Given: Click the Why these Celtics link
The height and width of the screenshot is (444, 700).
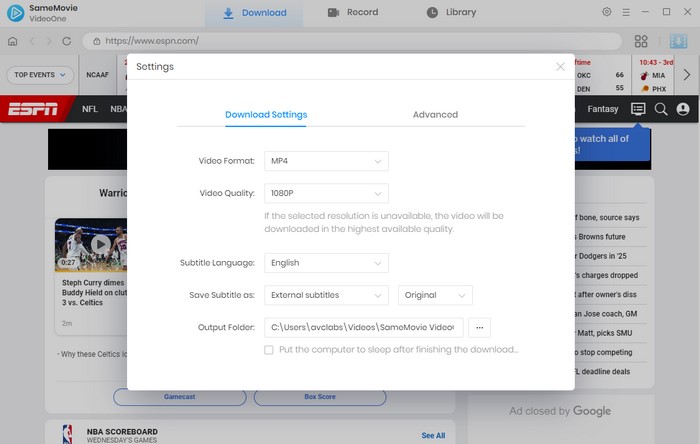Looking at the screenshot, I should tap(93, 354).
